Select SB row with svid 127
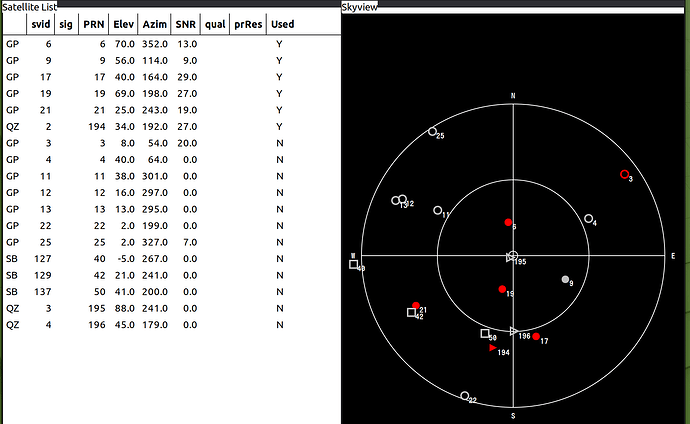 coord(172,259)
